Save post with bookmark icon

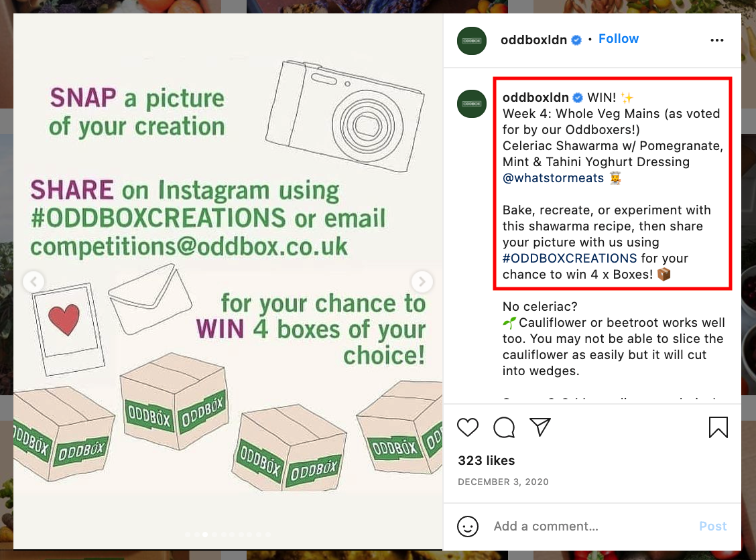tap(718, 427)
